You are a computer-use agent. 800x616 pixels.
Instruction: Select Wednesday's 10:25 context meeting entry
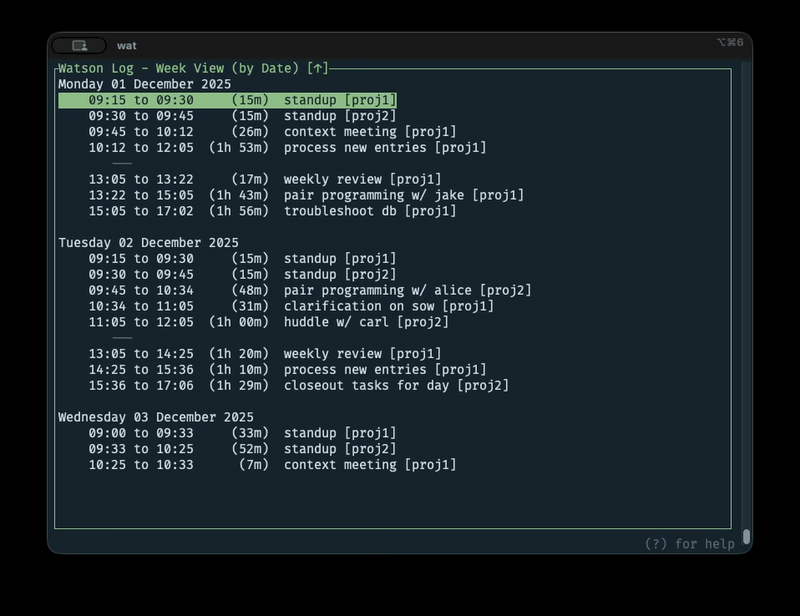[x=272, y=465]
